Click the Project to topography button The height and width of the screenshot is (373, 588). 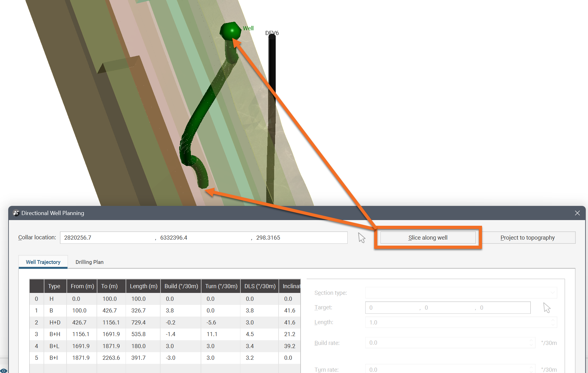[527, 237]
